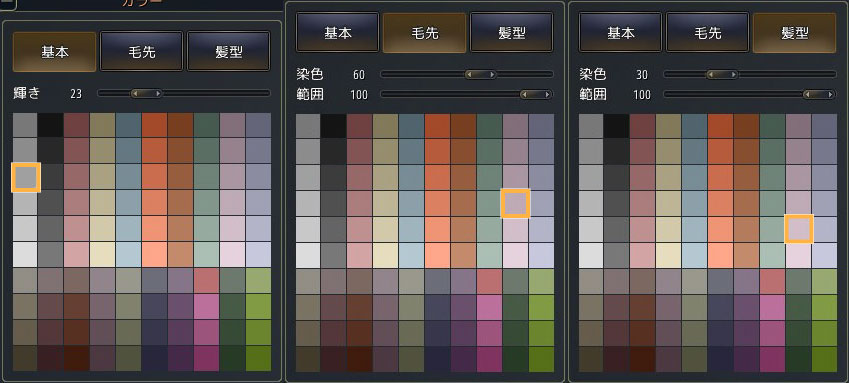Pick the highlighted mauve swatch in middle palette
This screenshot has height=383, width=849.
tap(515, 204)
